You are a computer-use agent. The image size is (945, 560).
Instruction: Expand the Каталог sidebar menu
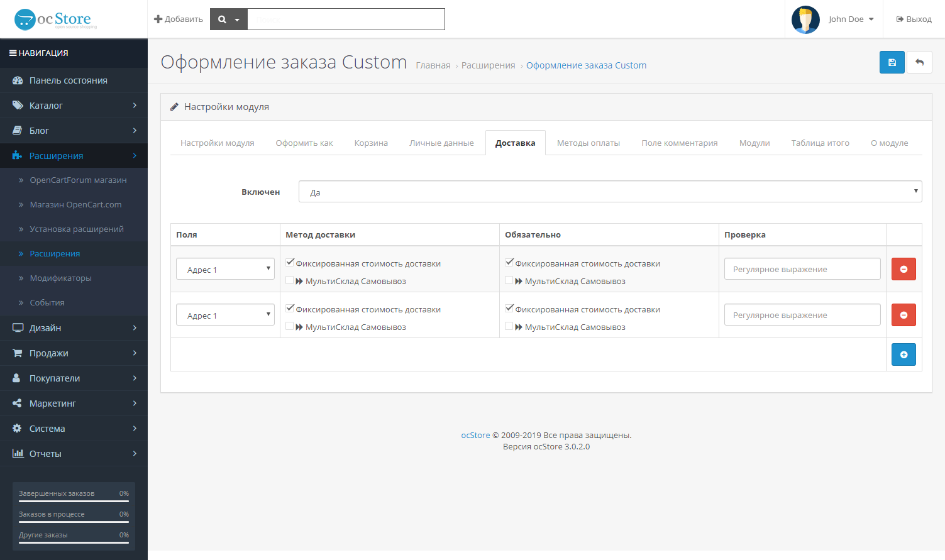[74, 106]
